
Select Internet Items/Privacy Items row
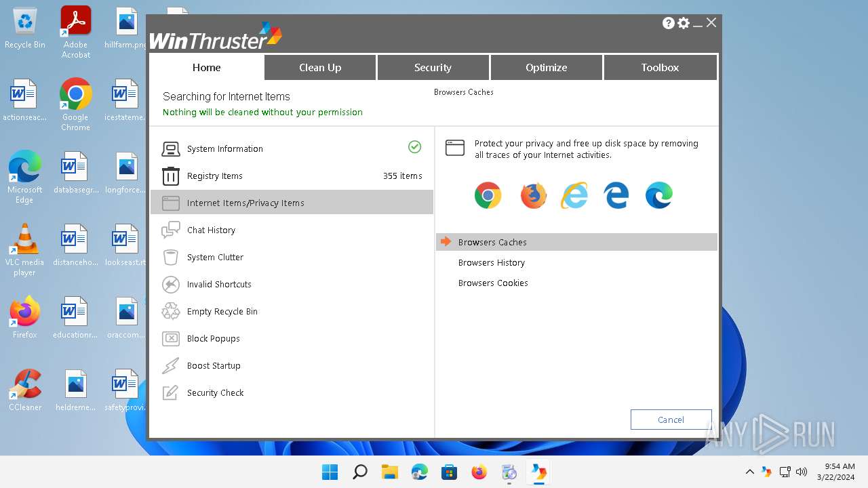(x=292, y=203)
